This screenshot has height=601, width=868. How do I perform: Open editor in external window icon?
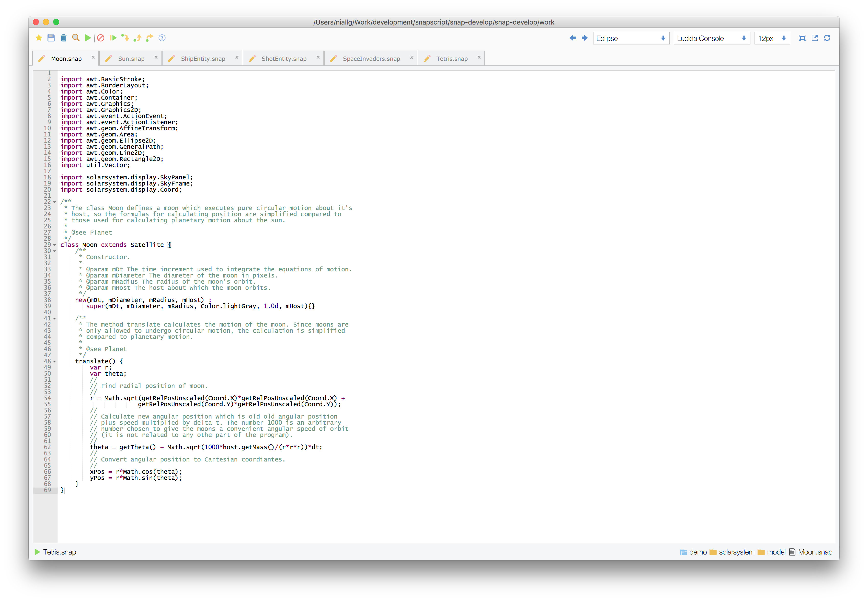pos(815,38)
